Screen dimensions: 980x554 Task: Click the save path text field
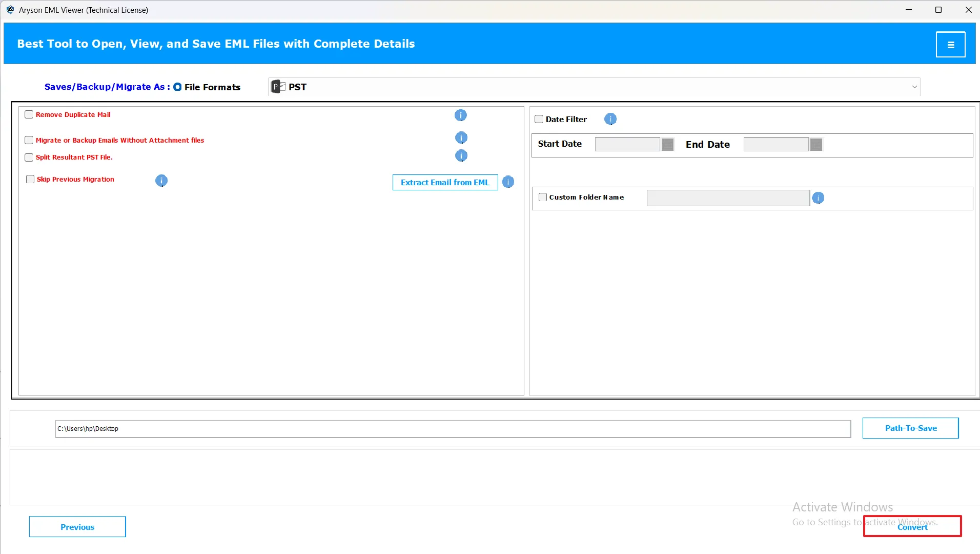click(x=453, y=429)
